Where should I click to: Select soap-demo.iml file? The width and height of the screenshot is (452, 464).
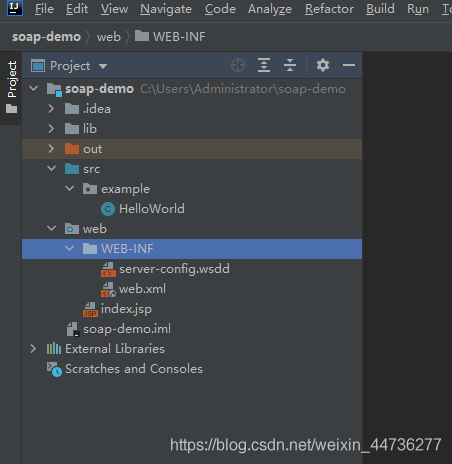pos(127,329)
